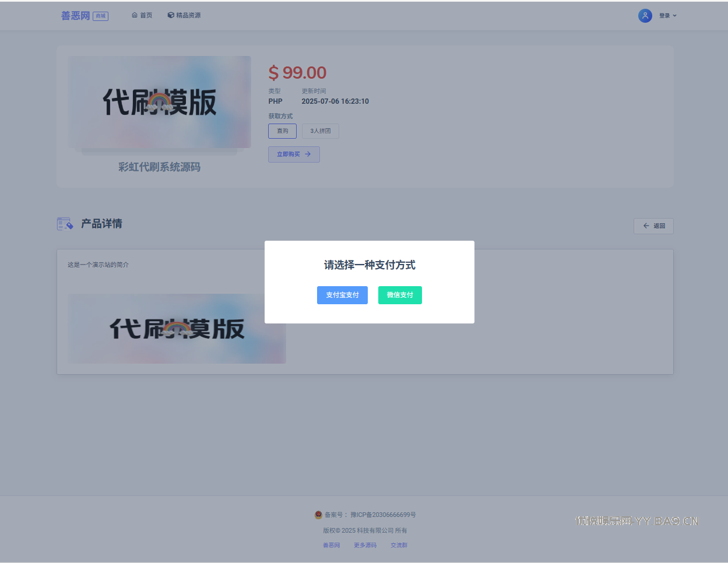Viewport: 728px width, 563px height.
Task: Choose 支付宝支付 as payment method
Action: tap(342, 295)
